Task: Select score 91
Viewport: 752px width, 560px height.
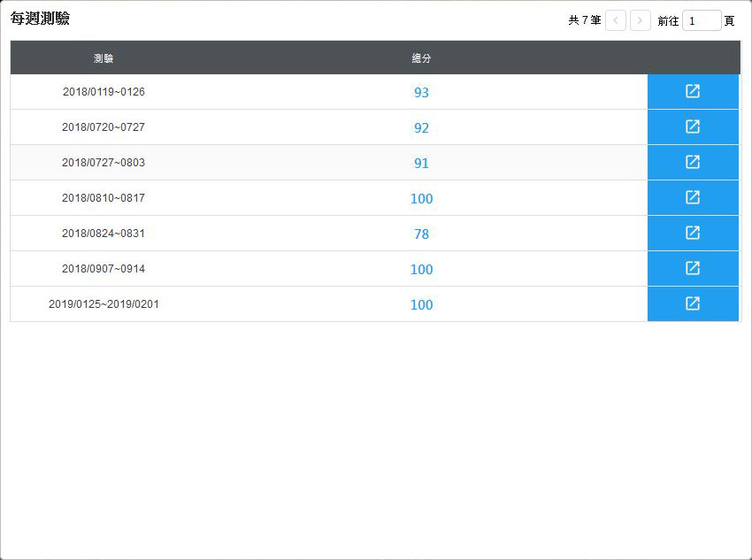Action: pyautogui.click(x=421, y=163)
